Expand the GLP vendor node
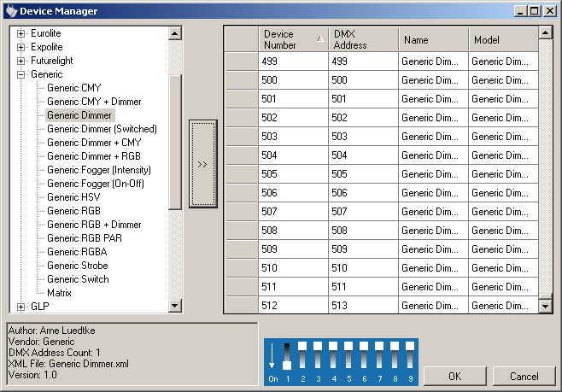 click(21, 307)
